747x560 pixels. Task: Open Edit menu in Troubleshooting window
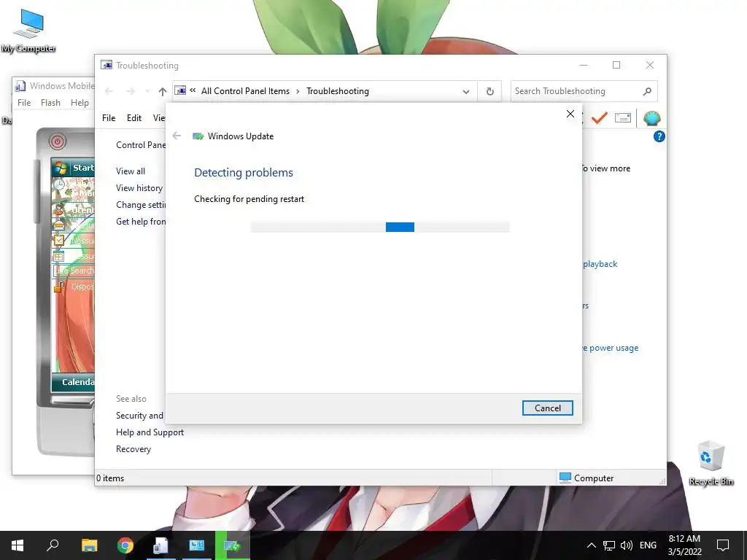coord(134,117)
